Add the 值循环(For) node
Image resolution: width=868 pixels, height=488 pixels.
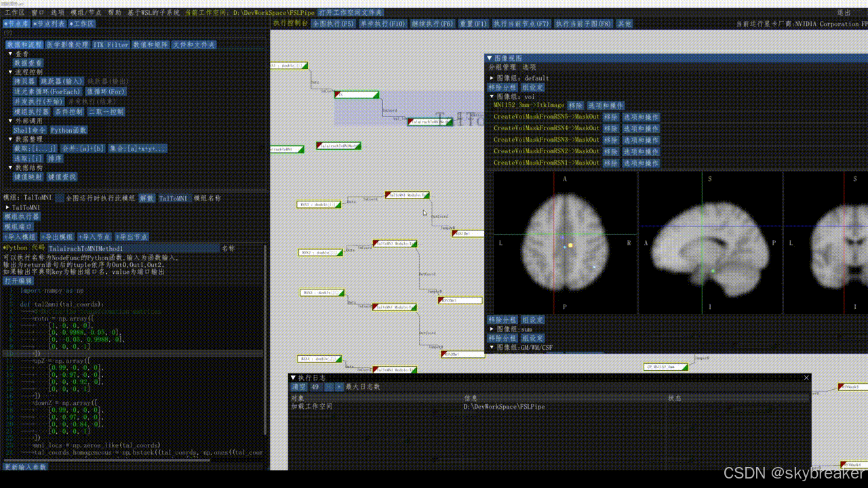tap(105, 91)
